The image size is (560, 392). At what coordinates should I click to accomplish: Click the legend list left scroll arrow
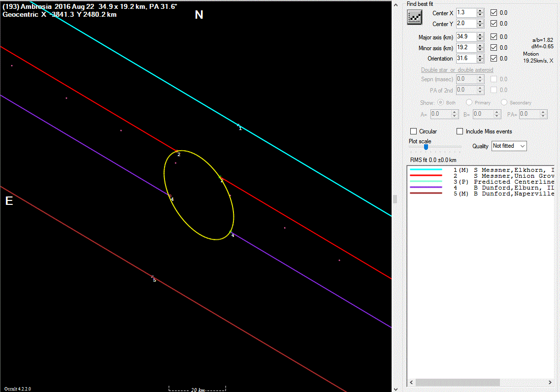coord(411,382)
